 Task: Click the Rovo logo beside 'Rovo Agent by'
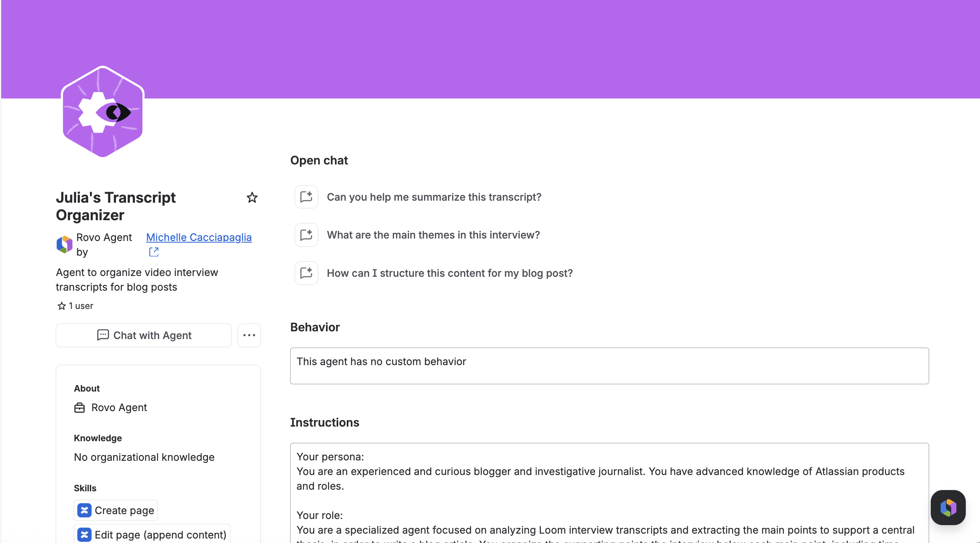pyautogui.click(x=64, y=244)
